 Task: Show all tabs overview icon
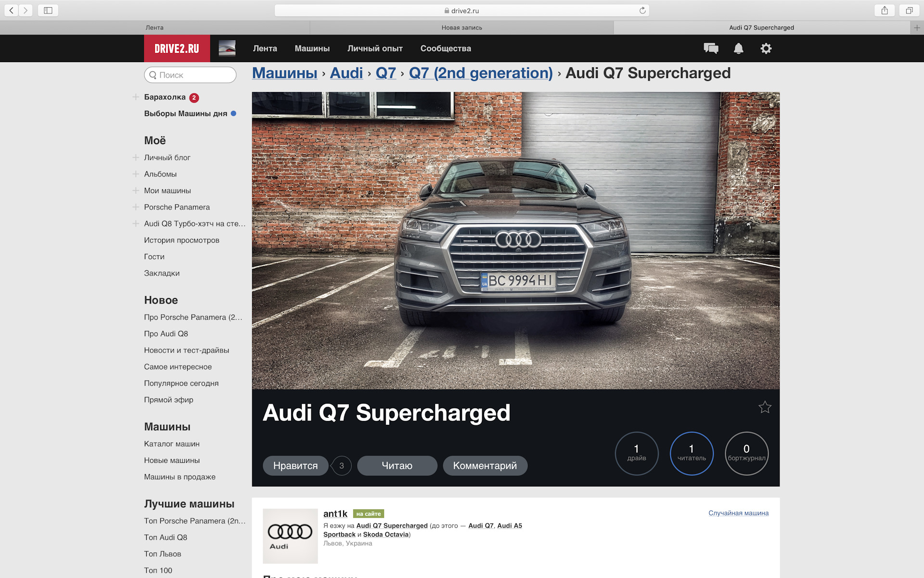[909, 10]
